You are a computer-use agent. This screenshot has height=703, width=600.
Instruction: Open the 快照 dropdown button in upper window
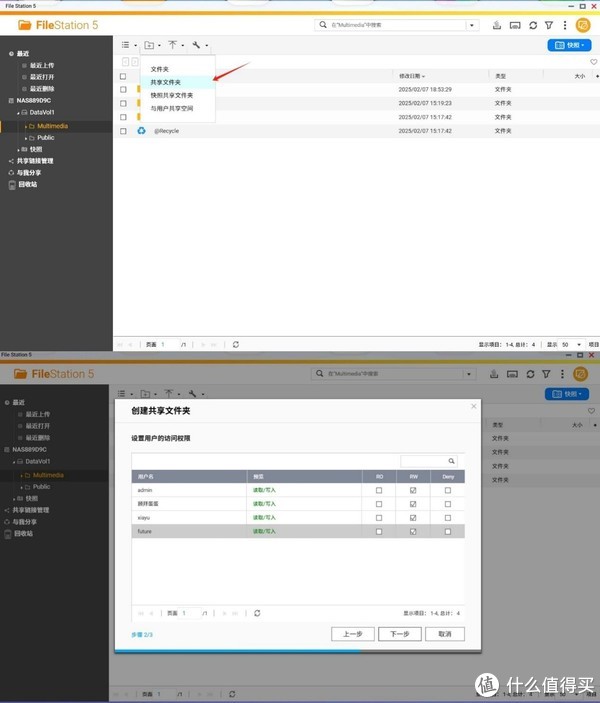(569, 45)
